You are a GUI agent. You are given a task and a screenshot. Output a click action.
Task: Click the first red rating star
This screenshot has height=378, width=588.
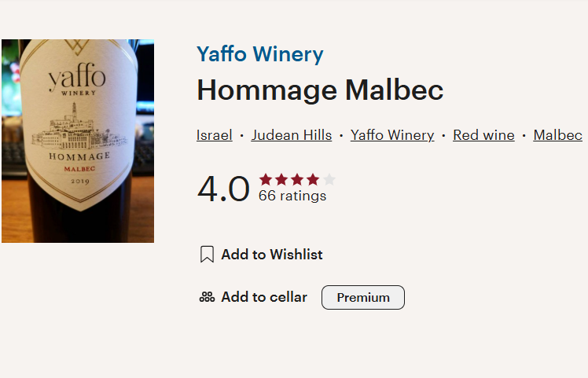(x=266, y=179)
